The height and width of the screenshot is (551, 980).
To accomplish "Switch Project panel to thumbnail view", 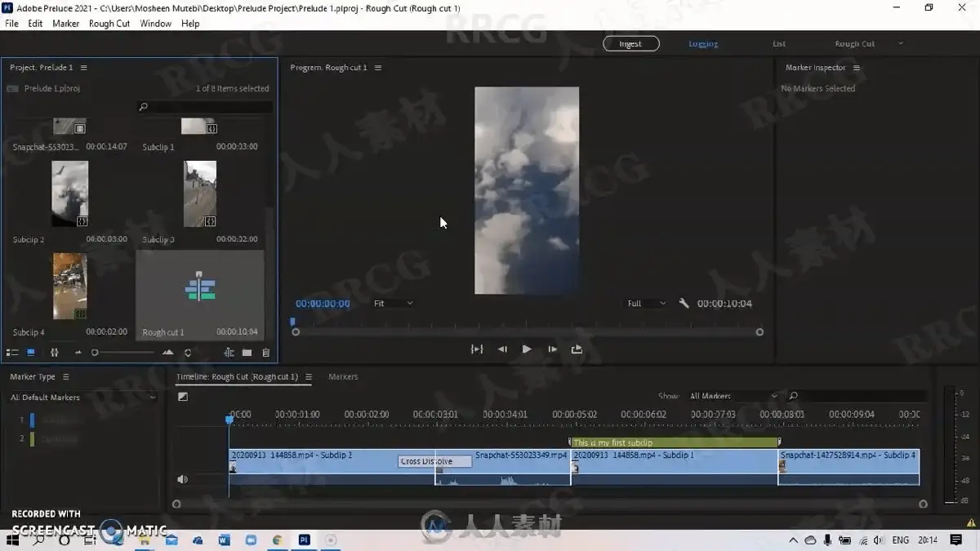I will click(x=31, y=353).
